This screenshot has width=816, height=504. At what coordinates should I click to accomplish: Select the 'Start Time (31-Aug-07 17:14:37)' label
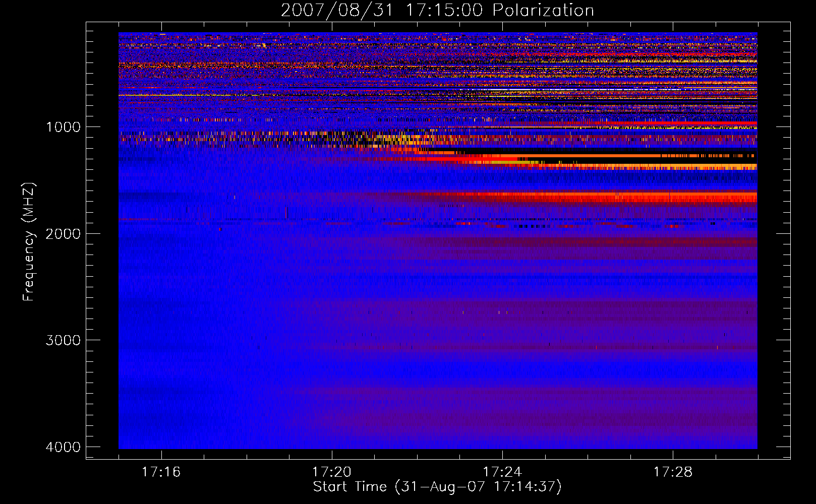point(437,487)
